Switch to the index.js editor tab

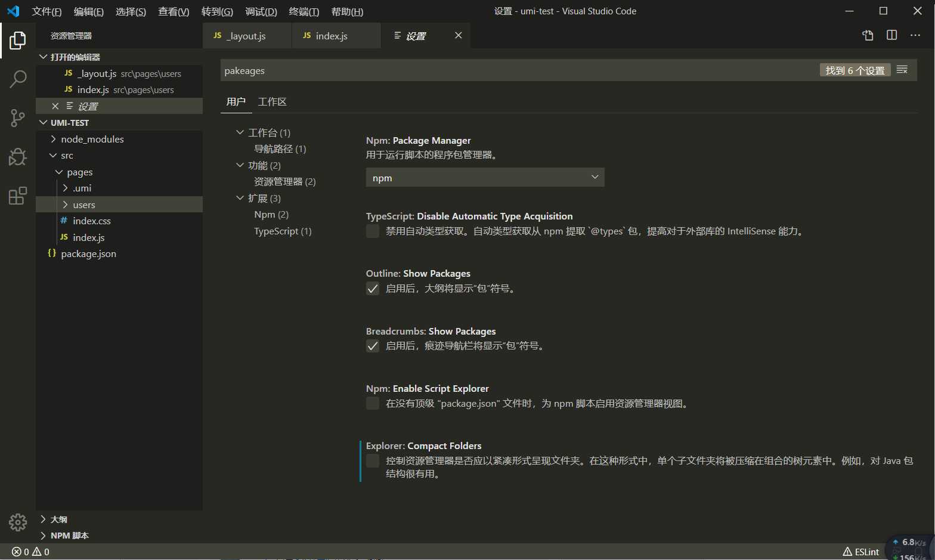tap(336, 36)
